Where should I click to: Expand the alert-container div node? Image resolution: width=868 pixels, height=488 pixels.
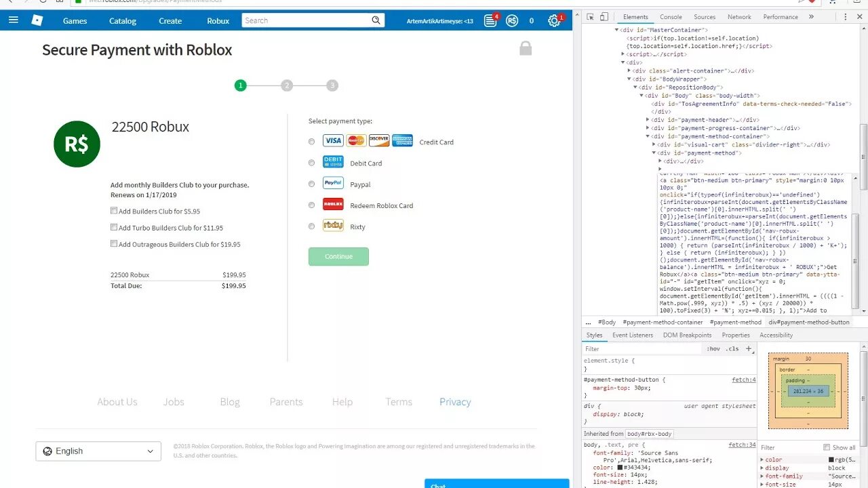pyautogui.click(x=629, y=70)
